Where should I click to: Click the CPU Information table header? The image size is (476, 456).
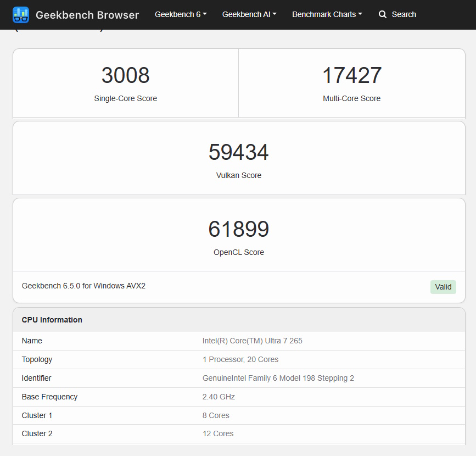coord(52,320)
